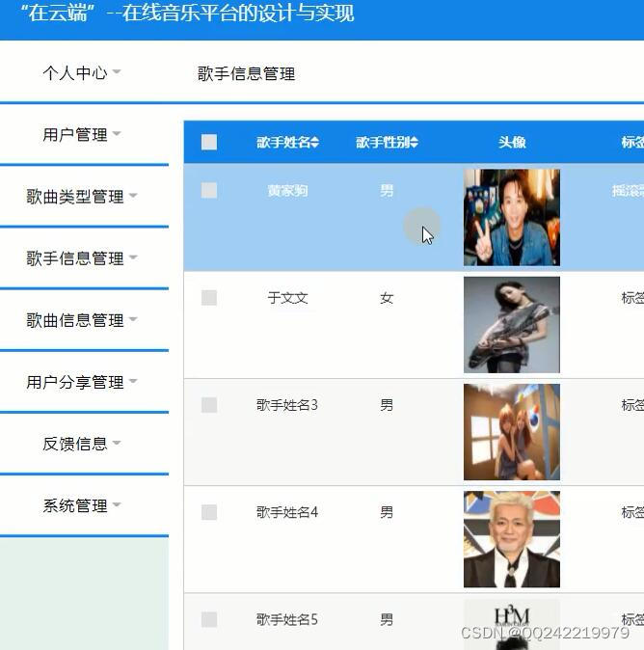Select the 黄家驹 name cell

coord(287,191)
